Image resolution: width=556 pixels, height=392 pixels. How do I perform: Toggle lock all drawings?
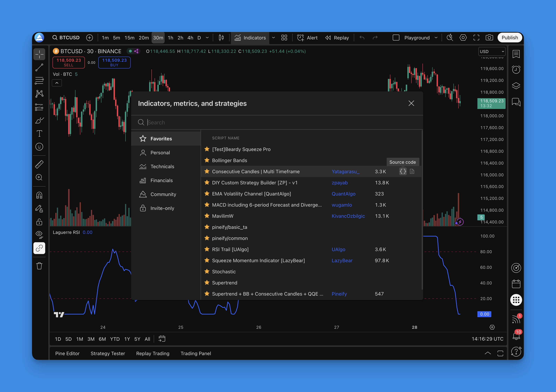(39, 222)
